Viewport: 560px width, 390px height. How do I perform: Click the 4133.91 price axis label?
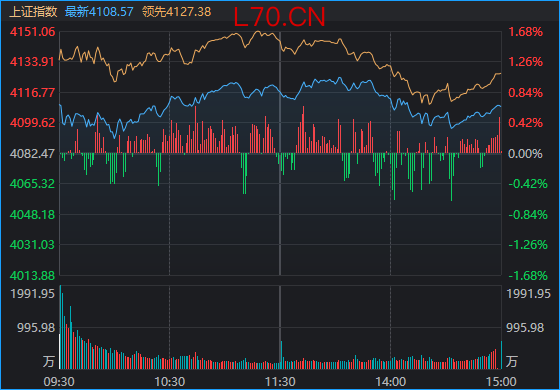tap(32, 62)
